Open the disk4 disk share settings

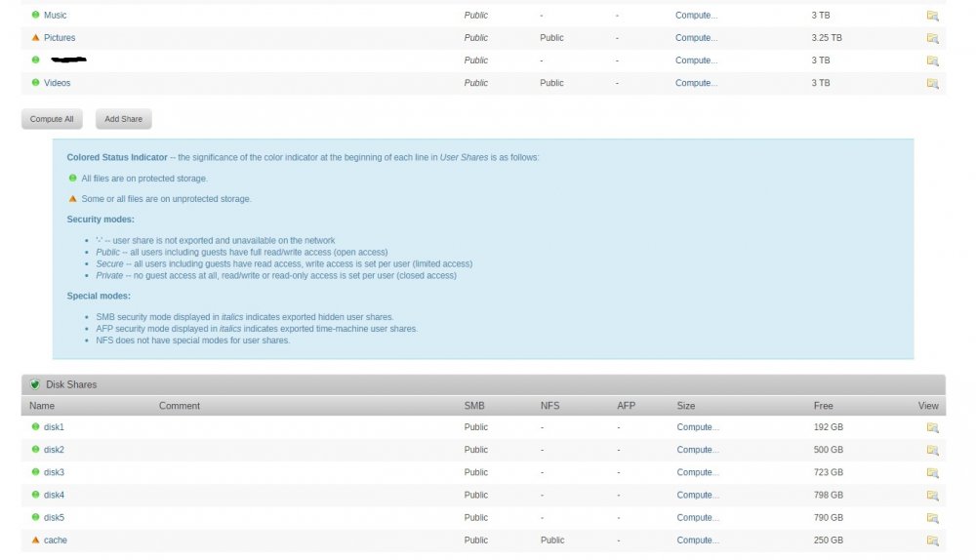point(54,495)
